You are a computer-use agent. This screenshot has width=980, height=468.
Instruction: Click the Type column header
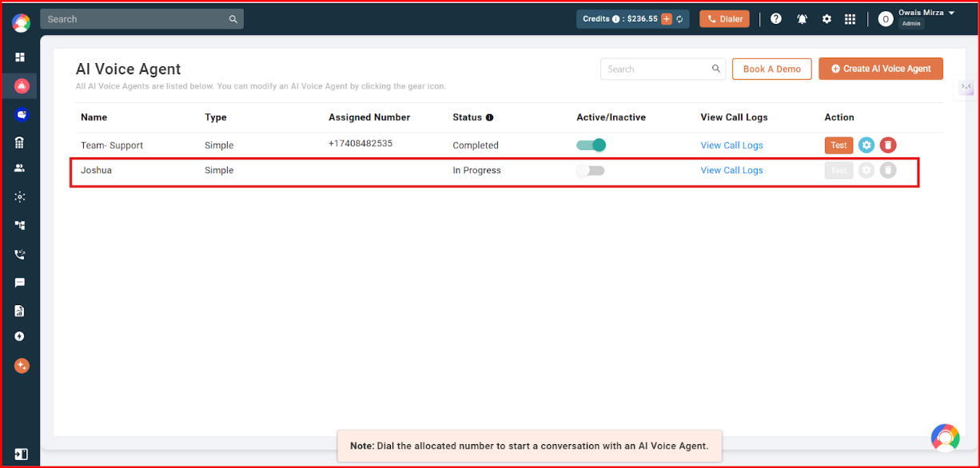[x=216, y=117]
